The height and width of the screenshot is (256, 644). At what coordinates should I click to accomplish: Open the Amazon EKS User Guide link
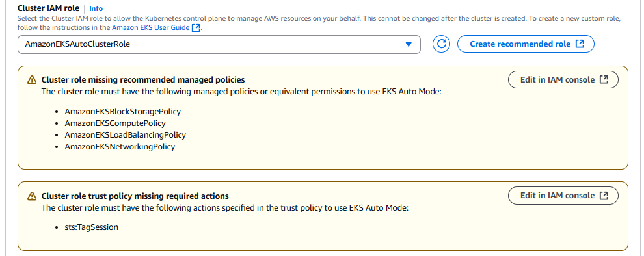(x=150, y=28)
